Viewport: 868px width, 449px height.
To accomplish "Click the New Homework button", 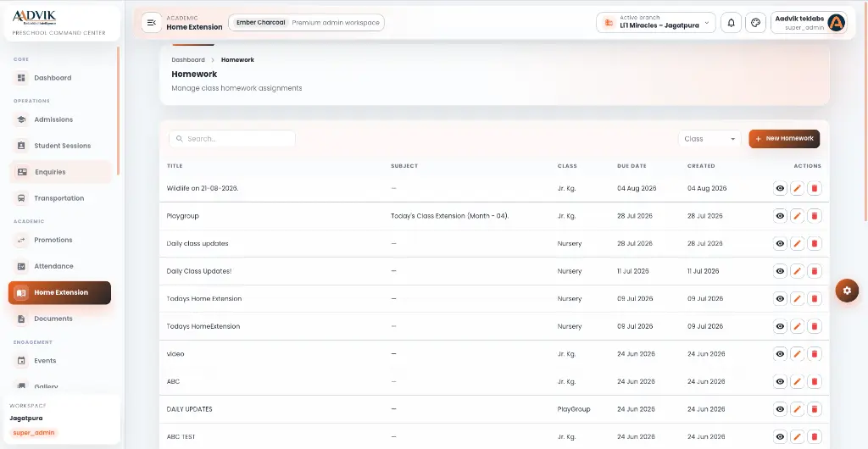I will [x=784, y=139].
